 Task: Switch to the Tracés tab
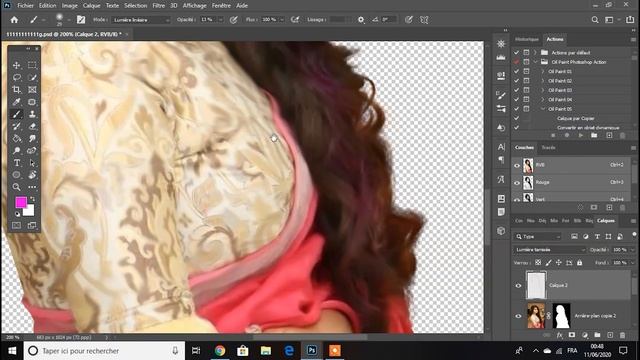click(548, 148)
